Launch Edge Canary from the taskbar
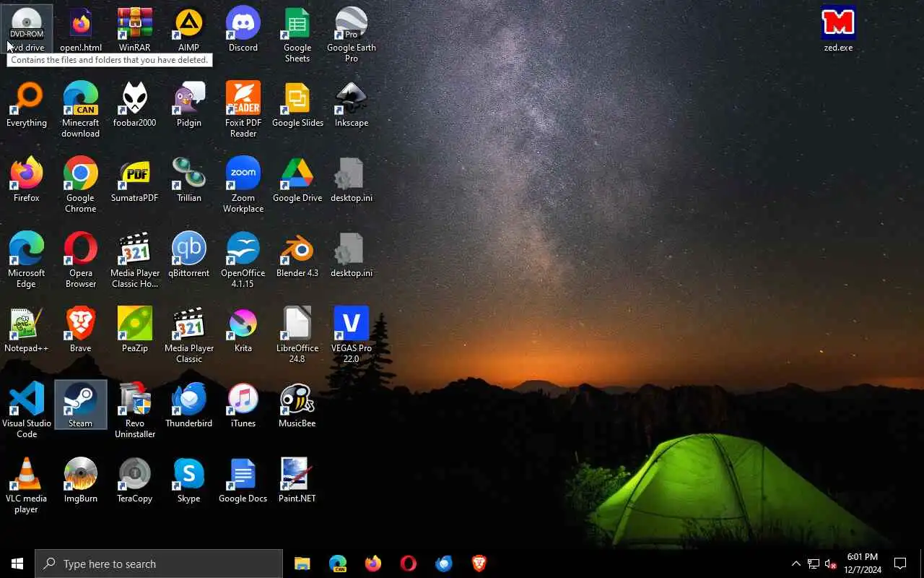 coord(338,564)
